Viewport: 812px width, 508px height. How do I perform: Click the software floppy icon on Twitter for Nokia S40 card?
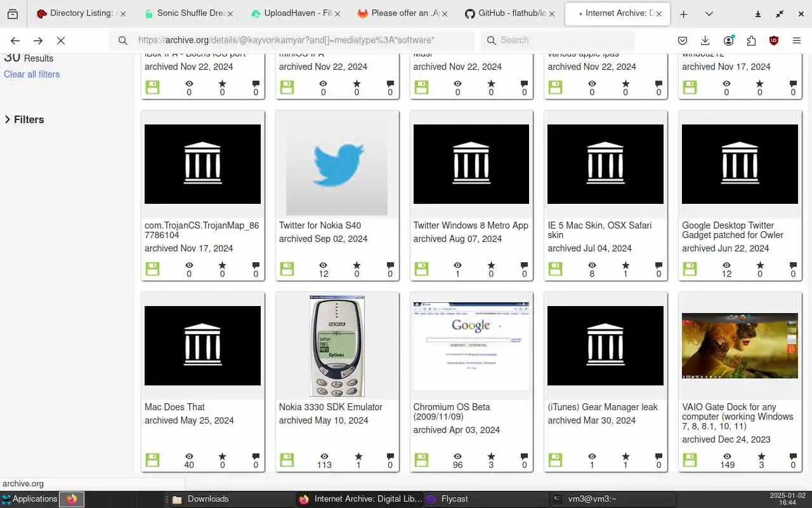click(287, 269)
